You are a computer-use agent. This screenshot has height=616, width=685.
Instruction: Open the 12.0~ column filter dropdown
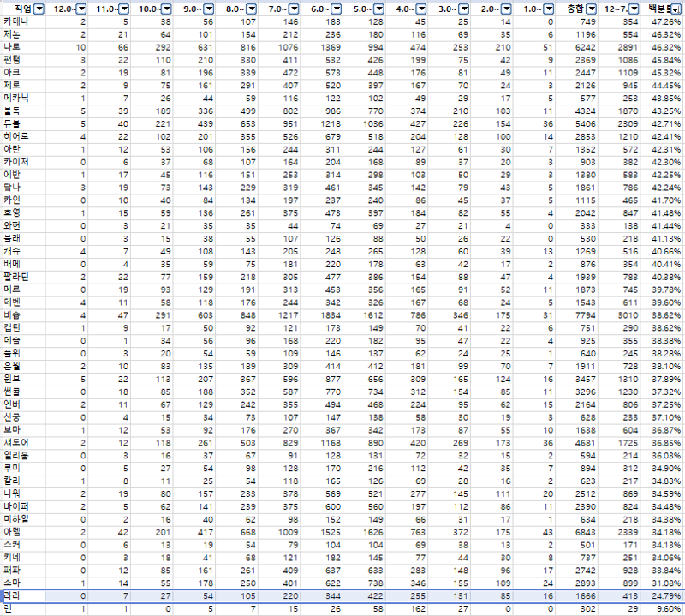81,9
